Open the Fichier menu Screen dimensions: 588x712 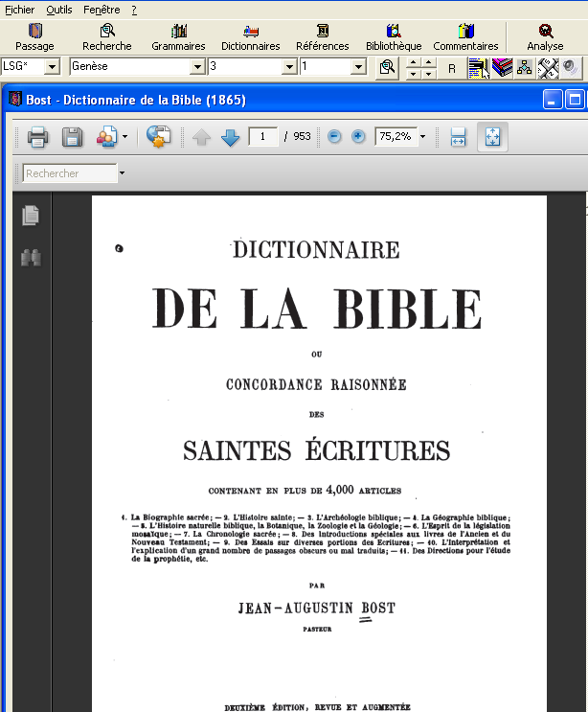[x=19, y=10]
